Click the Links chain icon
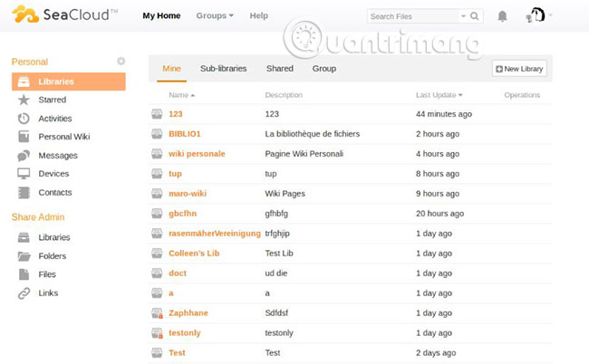This screenshot has width=589, height=364. coord(24,293)
